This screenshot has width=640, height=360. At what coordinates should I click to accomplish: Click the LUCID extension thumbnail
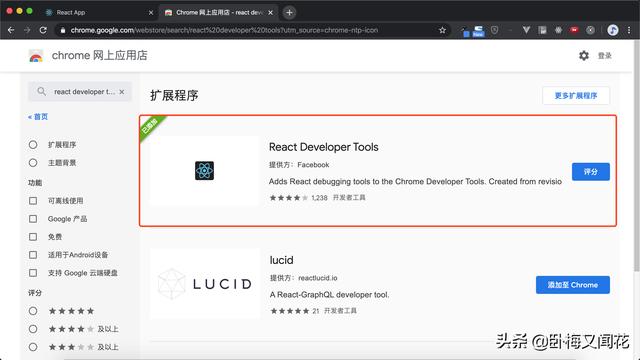[204, 284]
